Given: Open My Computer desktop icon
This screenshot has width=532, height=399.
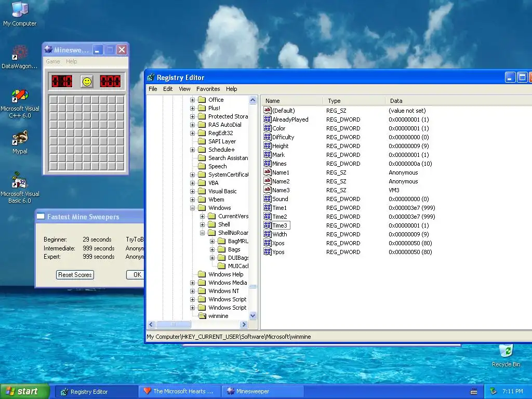Looking at the screenshot, I should [x=20, y=14].
